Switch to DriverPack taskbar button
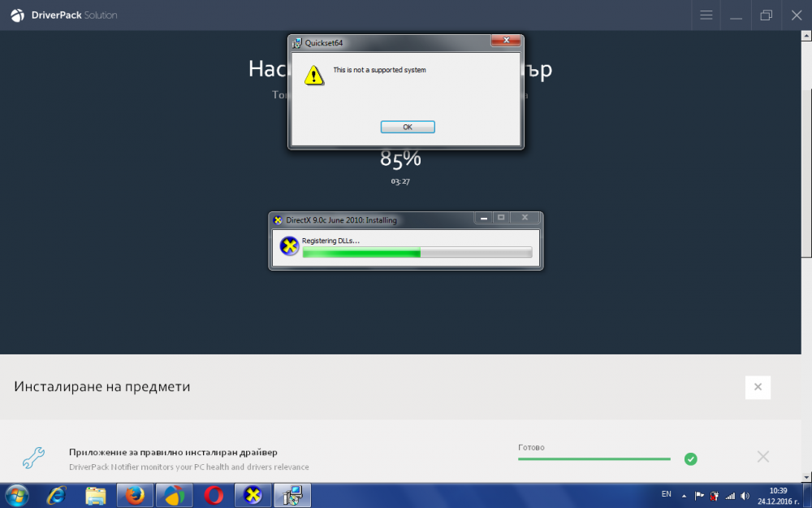 tap(174, 496)
